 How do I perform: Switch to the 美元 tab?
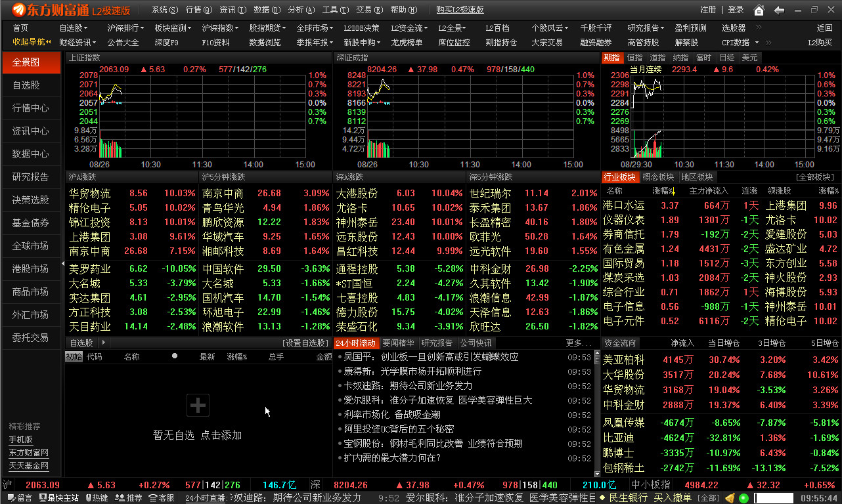click(749, 58)
